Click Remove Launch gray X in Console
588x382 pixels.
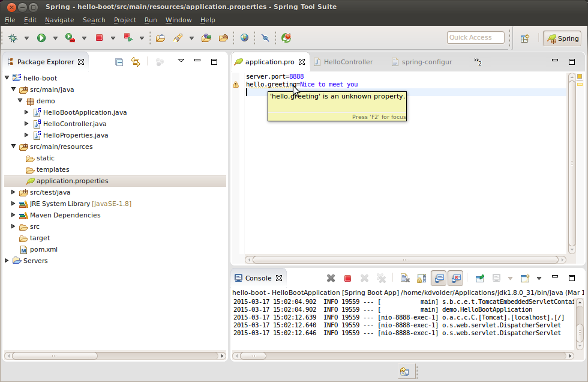[331, 278]
